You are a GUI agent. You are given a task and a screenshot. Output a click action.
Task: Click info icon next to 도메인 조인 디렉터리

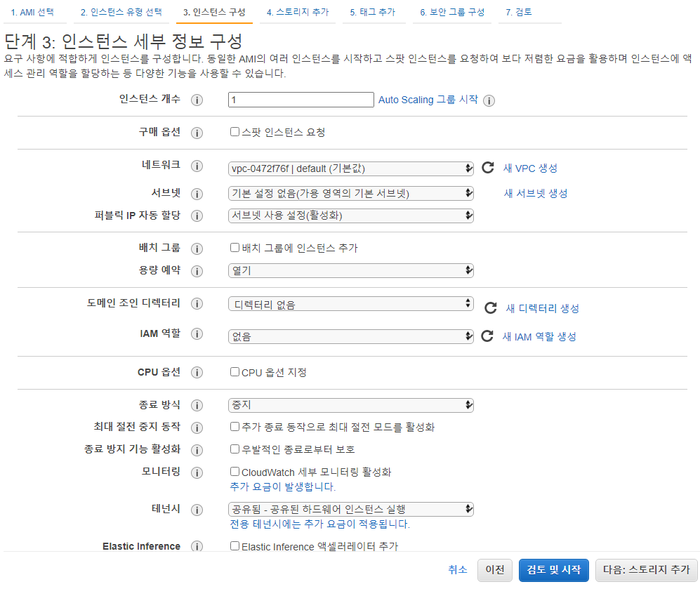coord(197,304)
